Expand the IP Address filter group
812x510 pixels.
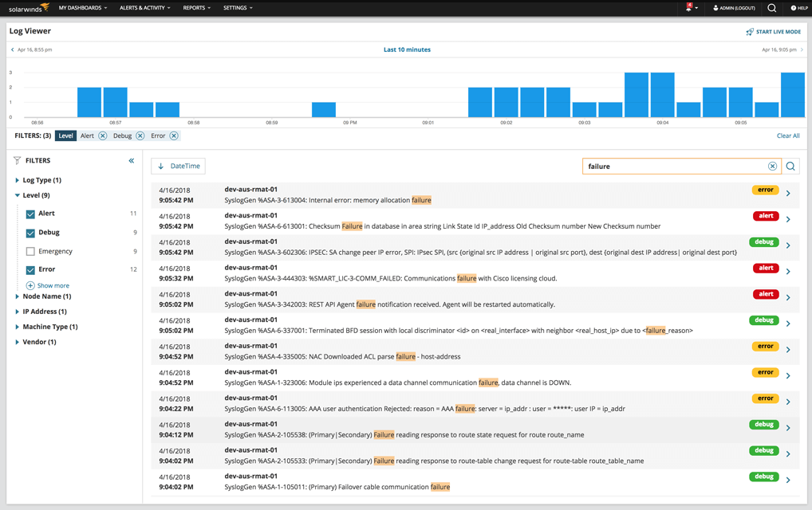tap(17, 312)
